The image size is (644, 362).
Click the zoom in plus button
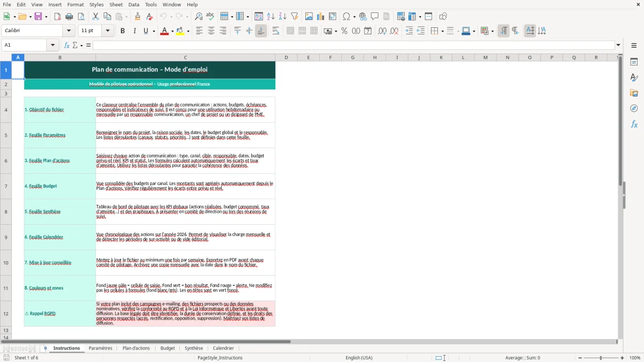[623, 358]
